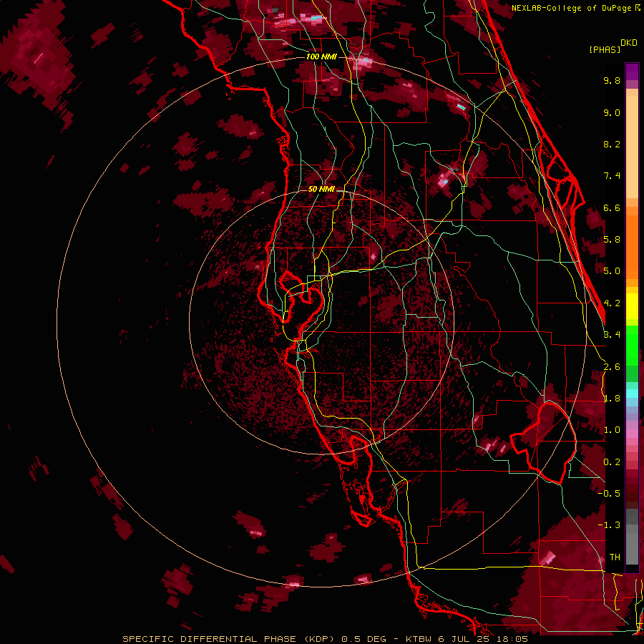644x644 pixels.
Task: Click the [PHAS] units label
Action: point(605,49)
